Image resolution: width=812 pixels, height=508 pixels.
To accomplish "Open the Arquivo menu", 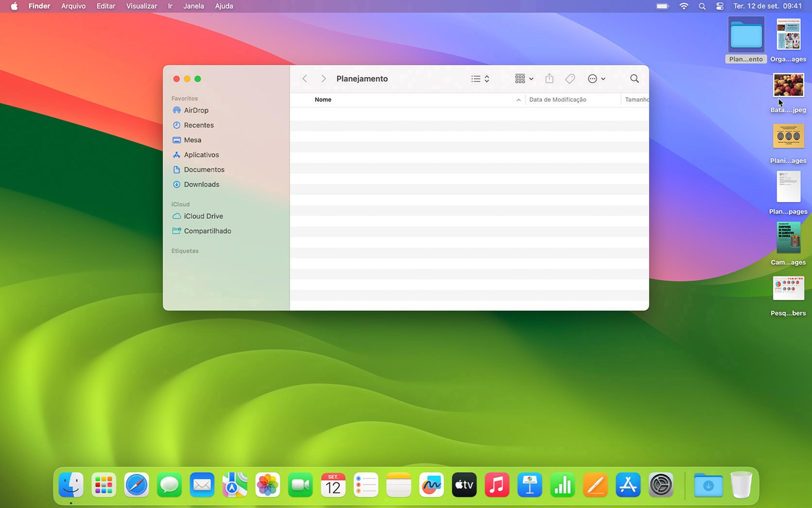I will click(x=73, y=6).
